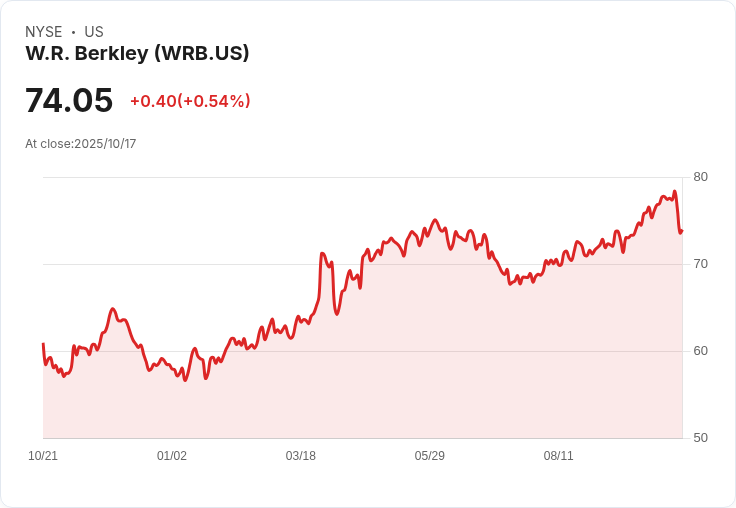Click the 01/02 date axis label
Screen dimensions: 736x508
click(x=172, y=456)
